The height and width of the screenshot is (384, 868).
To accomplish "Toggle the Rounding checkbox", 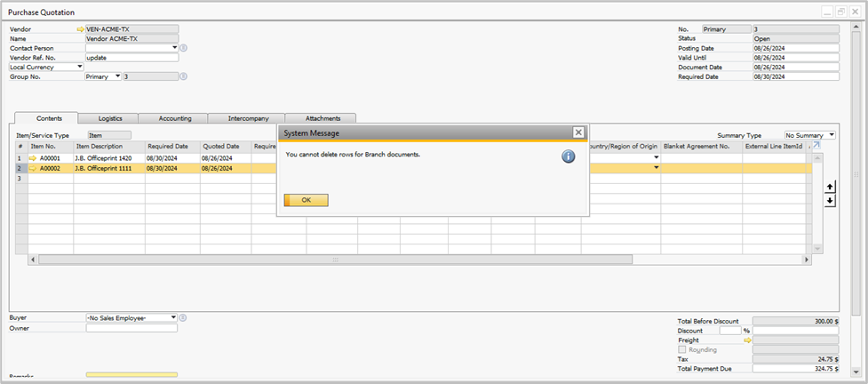I will pos(681,349).
